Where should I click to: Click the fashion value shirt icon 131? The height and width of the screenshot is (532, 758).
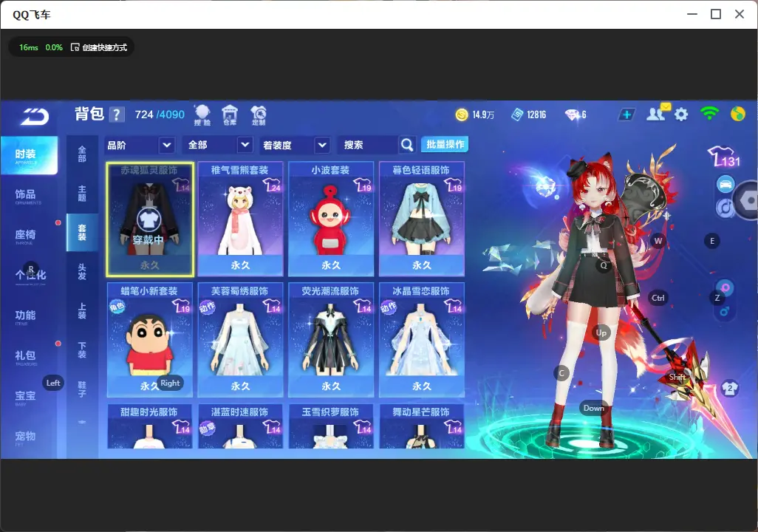tap(724, 157)
